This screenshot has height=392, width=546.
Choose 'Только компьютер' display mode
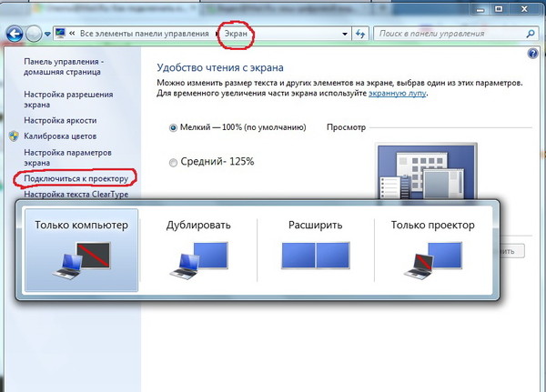pyautogui.click(x=82, y=250)
